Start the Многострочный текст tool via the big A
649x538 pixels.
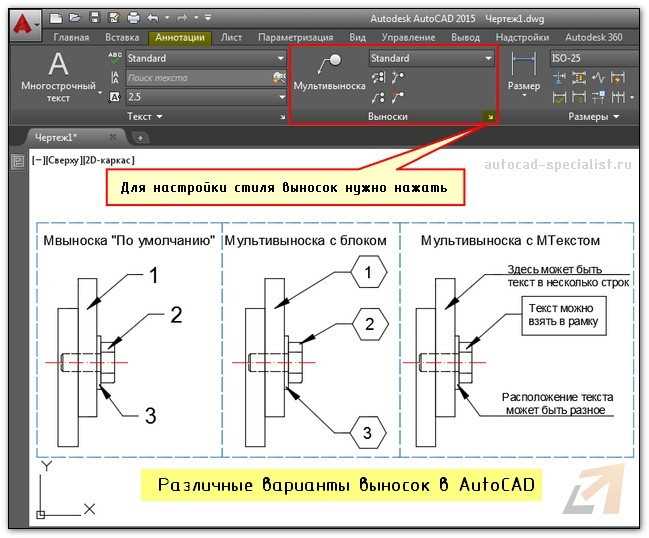coord(58,65)
